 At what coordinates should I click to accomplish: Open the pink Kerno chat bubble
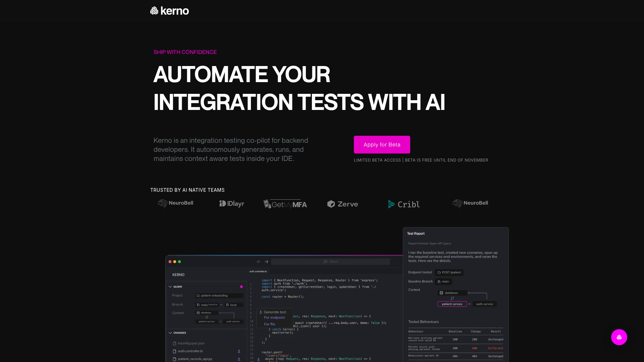[619, 337]
